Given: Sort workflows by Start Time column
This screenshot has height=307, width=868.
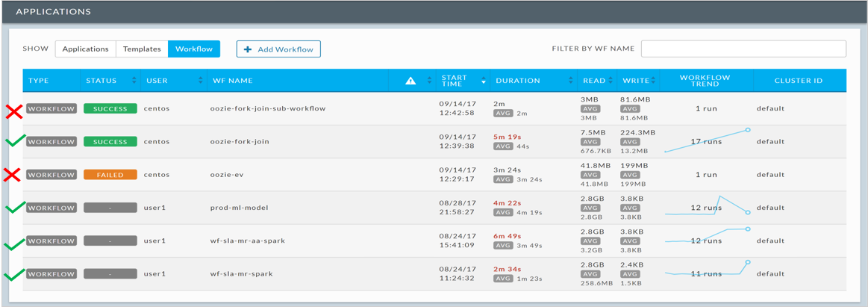Looking at the screenshot, I should pyautogui.click(x=484, y=81).
